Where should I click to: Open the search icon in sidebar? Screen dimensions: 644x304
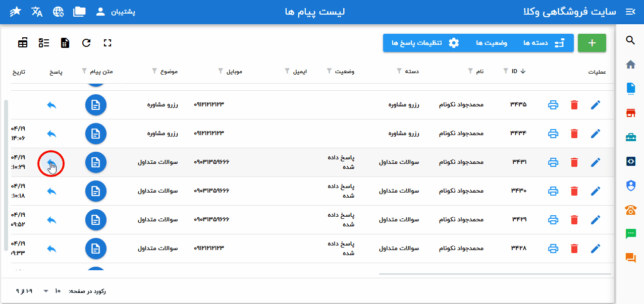pos(630,40)
